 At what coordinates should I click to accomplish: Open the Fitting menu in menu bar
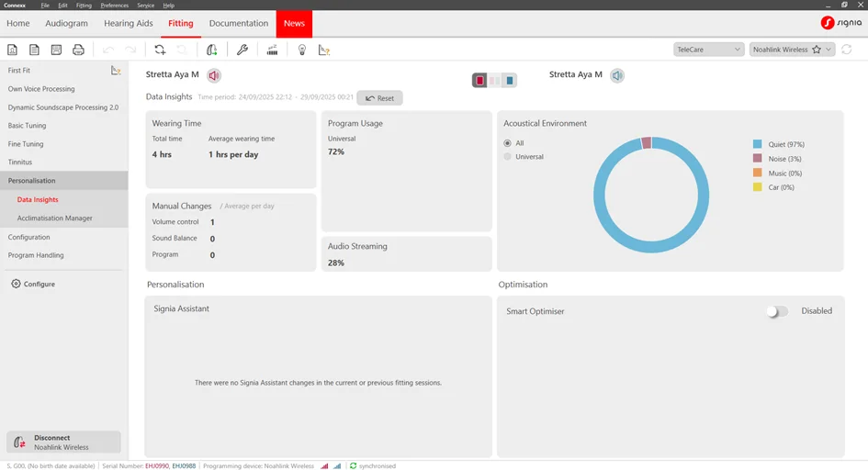84,5
